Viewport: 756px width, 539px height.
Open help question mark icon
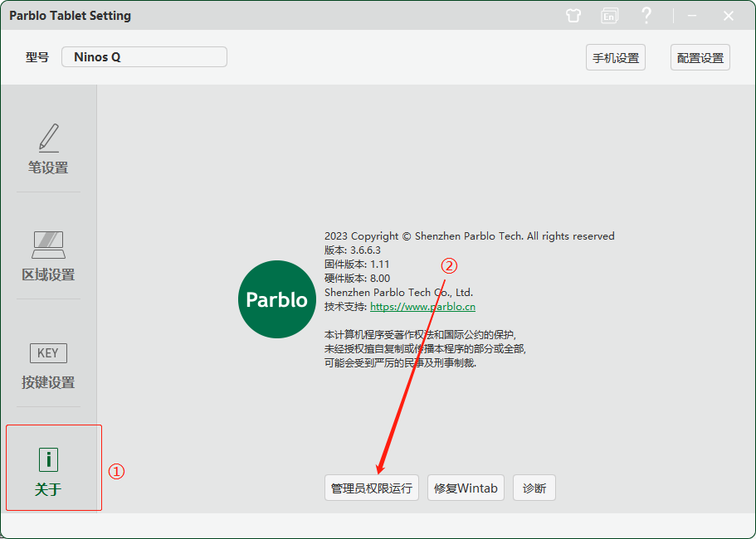pos(646,16)
